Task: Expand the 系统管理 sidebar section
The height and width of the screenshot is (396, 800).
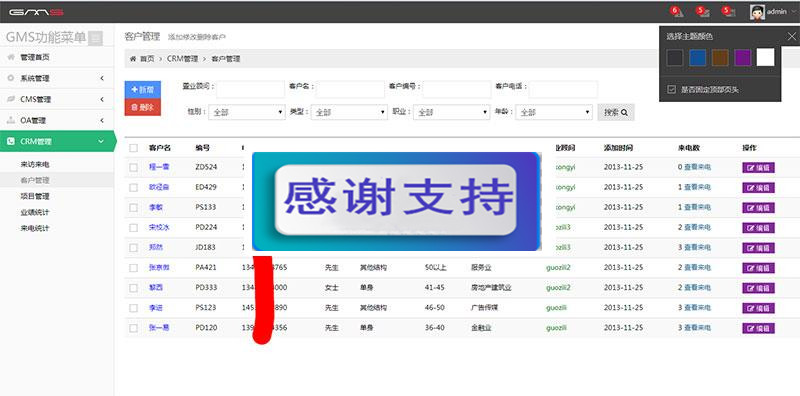Action: [57, 78]
